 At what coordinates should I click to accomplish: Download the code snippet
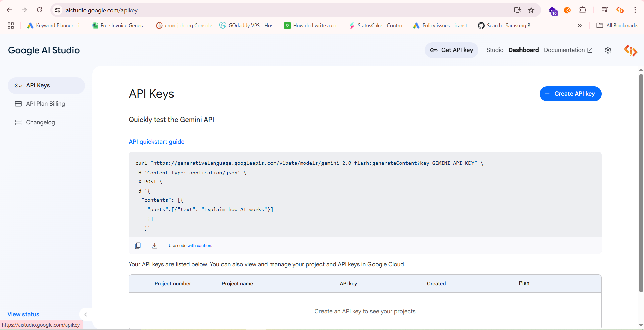[x=154, y=246]
